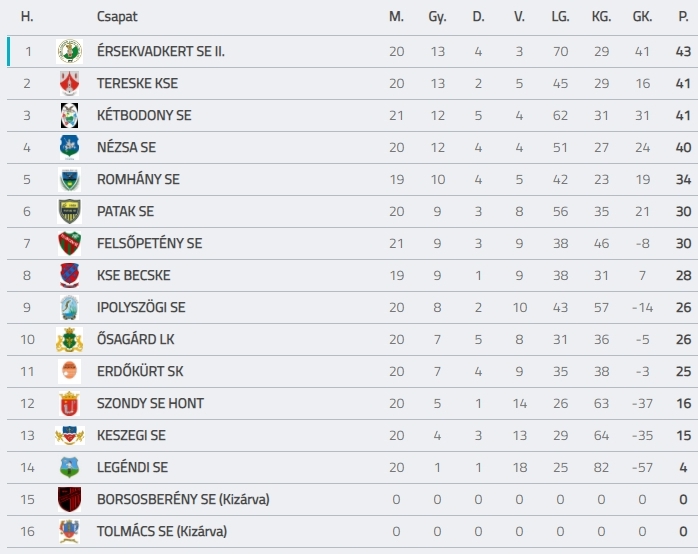Open the Patak SE shield crest

[x=69, y=211]
